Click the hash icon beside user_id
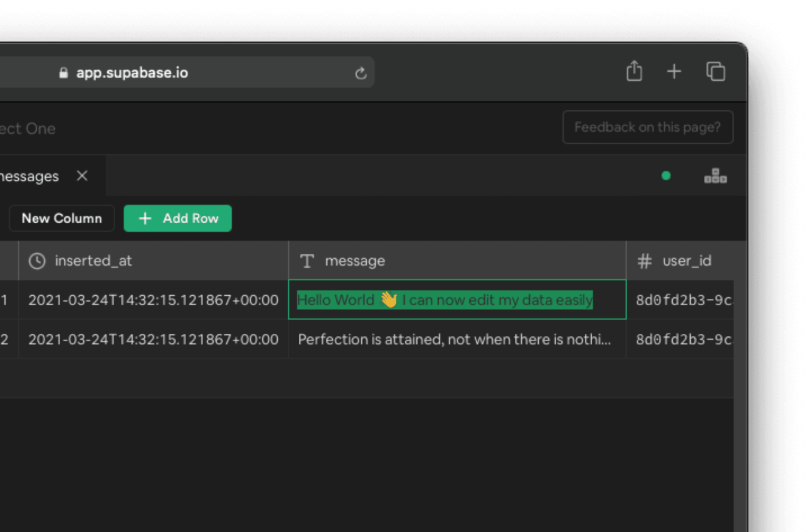The image size is (809, 532). click(x=644, y=261)
